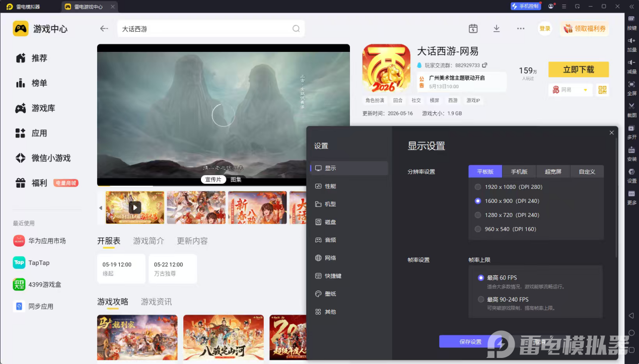Open the download manager arrow icon

click(496, 29)
